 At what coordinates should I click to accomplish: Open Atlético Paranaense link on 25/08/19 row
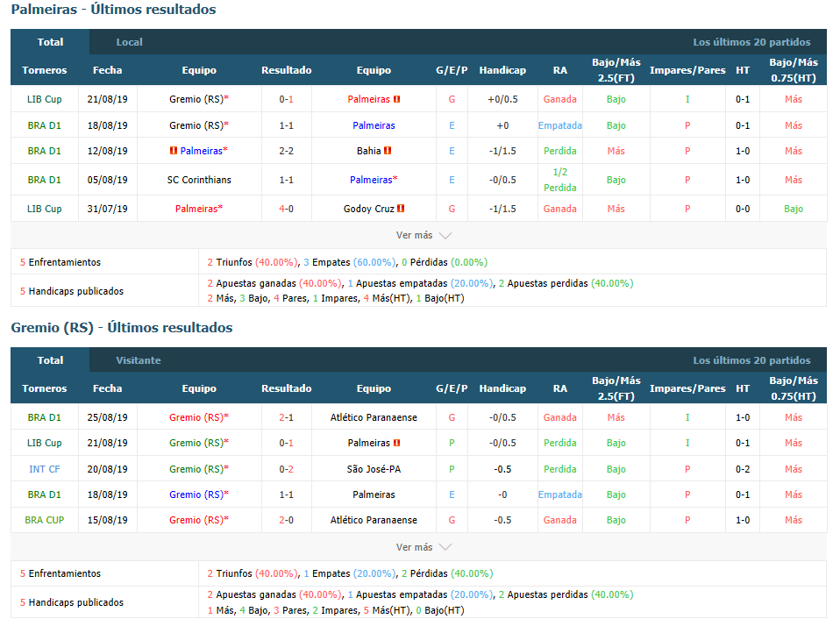(x=374, y=417)
